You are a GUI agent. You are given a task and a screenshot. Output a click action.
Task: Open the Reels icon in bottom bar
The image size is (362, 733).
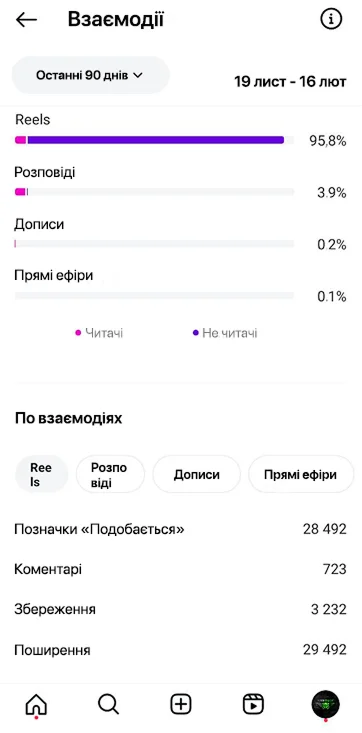pyautogui.click(x=253, y=704)
